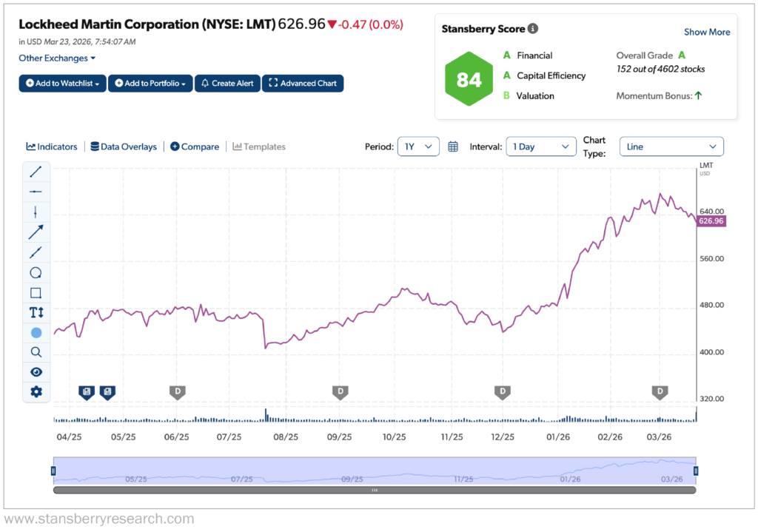
Task: Click the Create Alert button
Action: tap(227, 84)
